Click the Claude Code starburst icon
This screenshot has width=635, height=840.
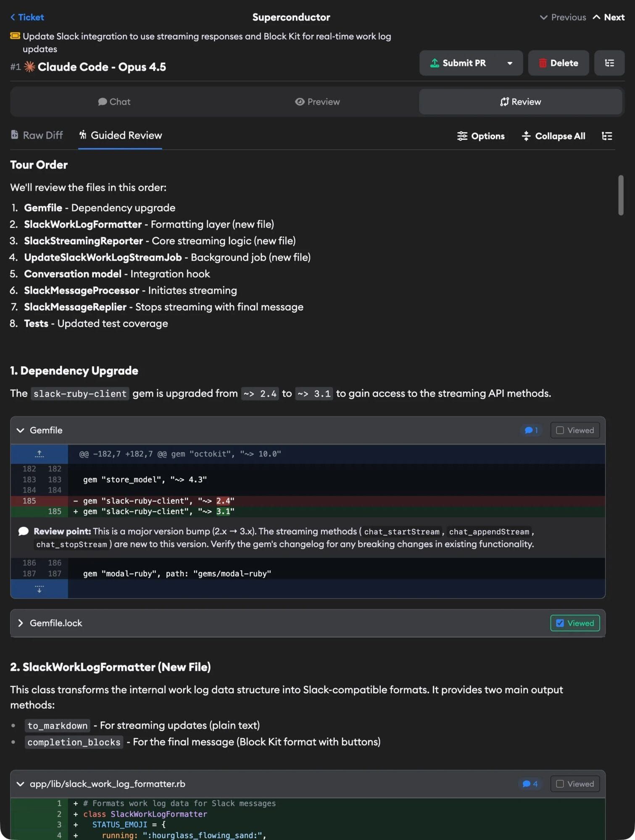(29, 67)
